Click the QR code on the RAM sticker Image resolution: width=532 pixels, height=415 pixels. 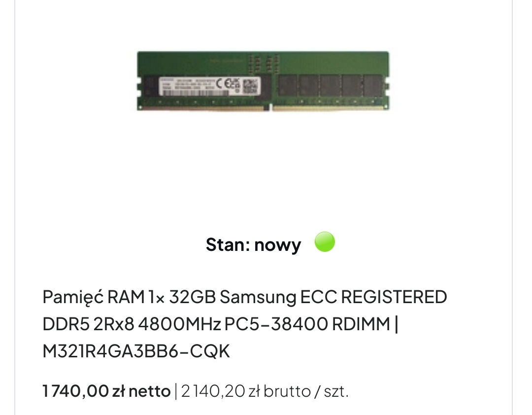250,86
